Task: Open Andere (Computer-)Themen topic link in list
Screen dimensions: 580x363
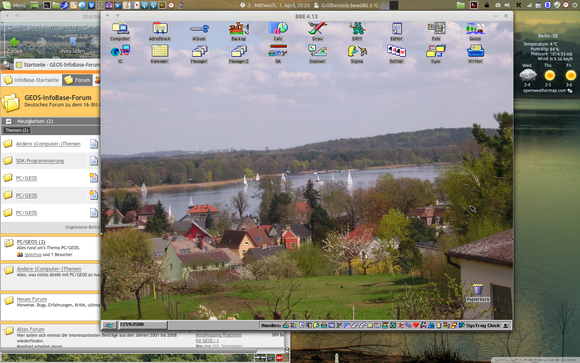Action: pyautogui.click(x=48, y=144)
